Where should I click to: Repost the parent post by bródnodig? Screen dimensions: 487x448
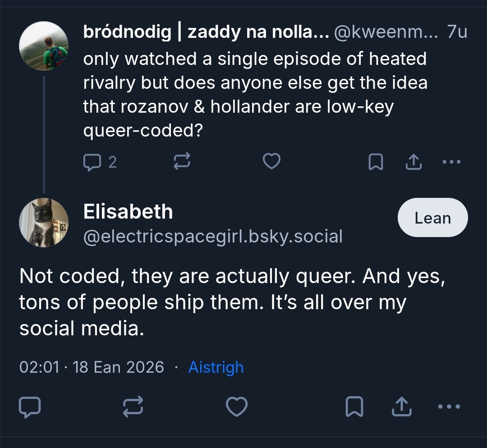tap(182, 161)
